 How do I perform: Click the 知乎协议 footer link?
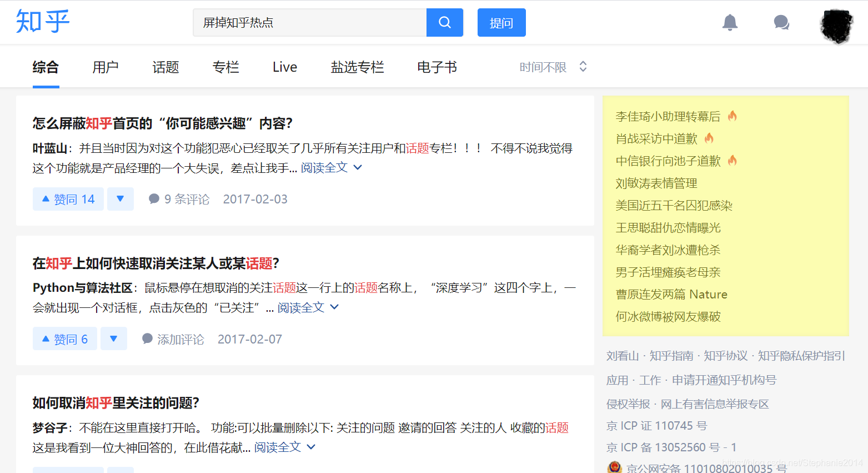click(726, 356)
